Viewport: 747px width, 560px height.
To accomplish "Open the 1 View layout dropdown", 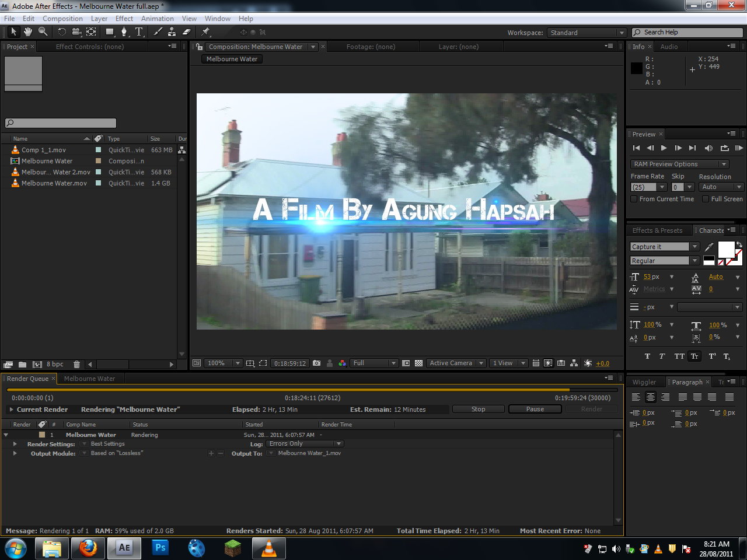I will [x=508, y=363].
